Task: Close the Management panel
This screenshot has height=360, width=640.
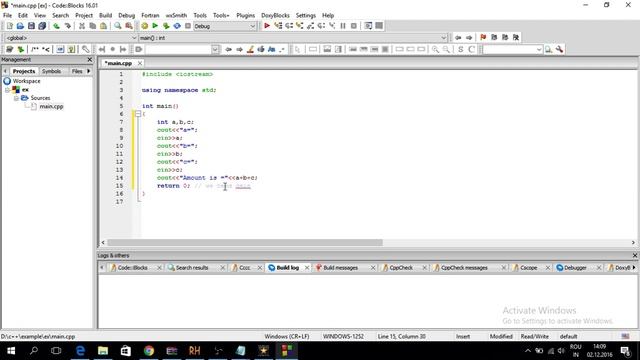Action: coord(90,60)
